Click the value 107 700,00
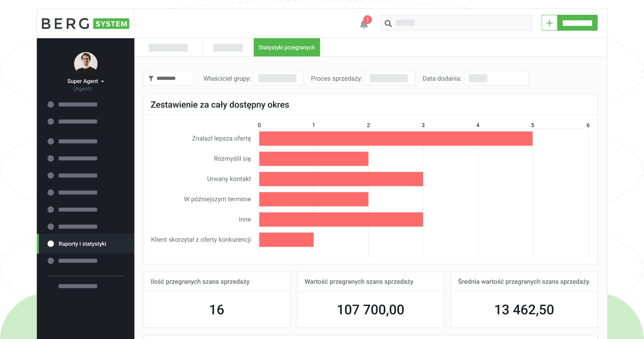The height and width of the screenshot is (339, 644). click(371, 310)
